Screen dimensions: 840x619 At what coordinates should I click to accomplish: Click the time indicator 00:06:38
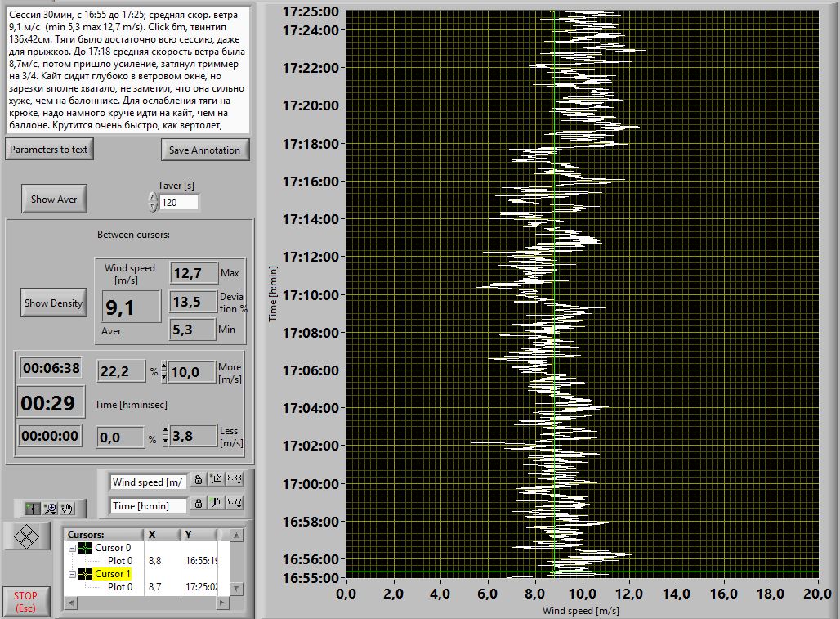click(x=51, y=368)
